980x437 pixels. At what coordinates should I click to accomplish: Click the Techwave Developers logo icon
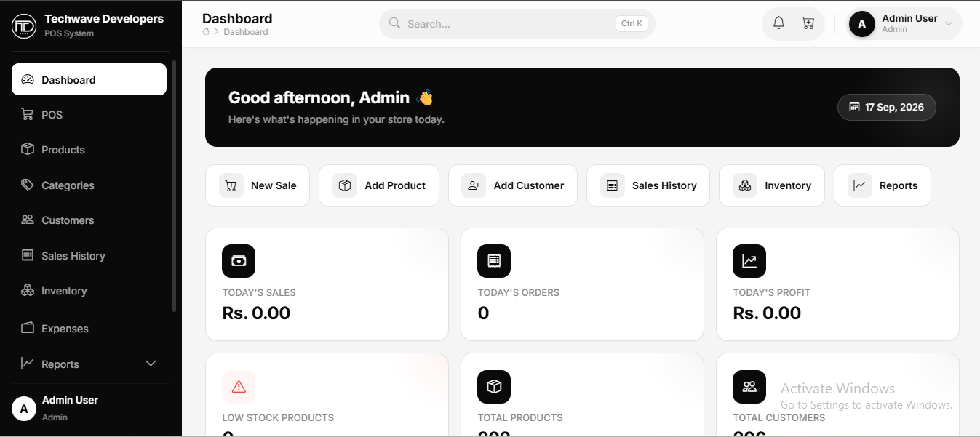pos(24,26)
